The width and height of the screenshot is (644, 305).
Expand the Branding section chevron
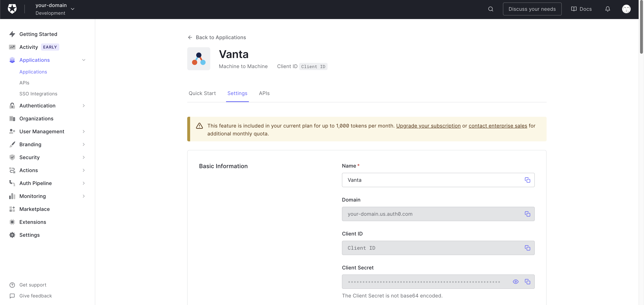click(x=84, y=144)
